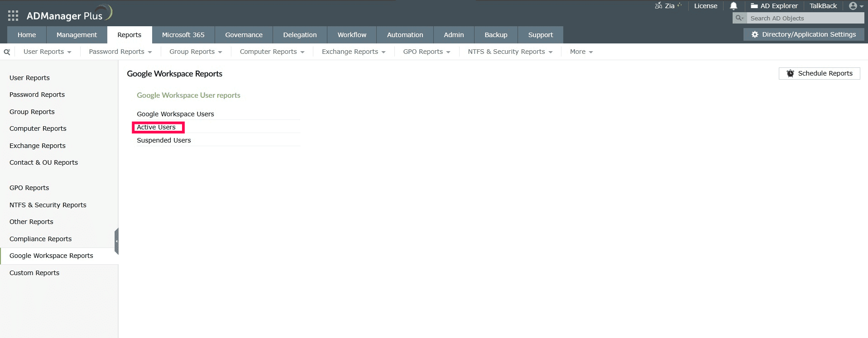Switch to the Automation tab
Viewport: 868px width, 338px height.
tap(405, 35)
